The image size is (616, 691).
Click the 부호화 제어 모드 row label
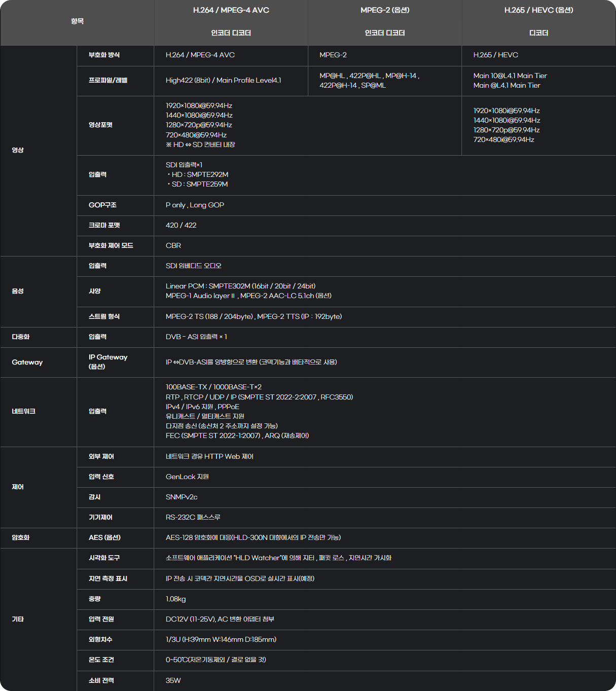[x=111, y=245]
